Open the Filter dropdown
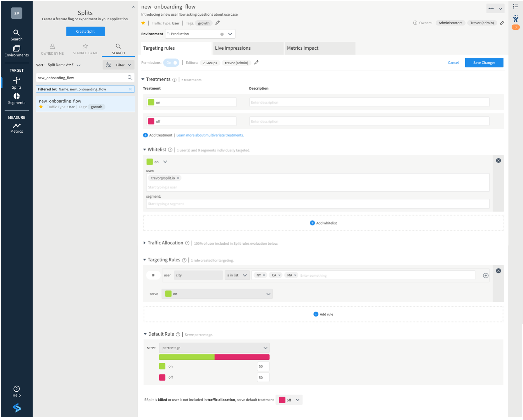The height and width of the screenshot is (420, 523). [119, 65]
